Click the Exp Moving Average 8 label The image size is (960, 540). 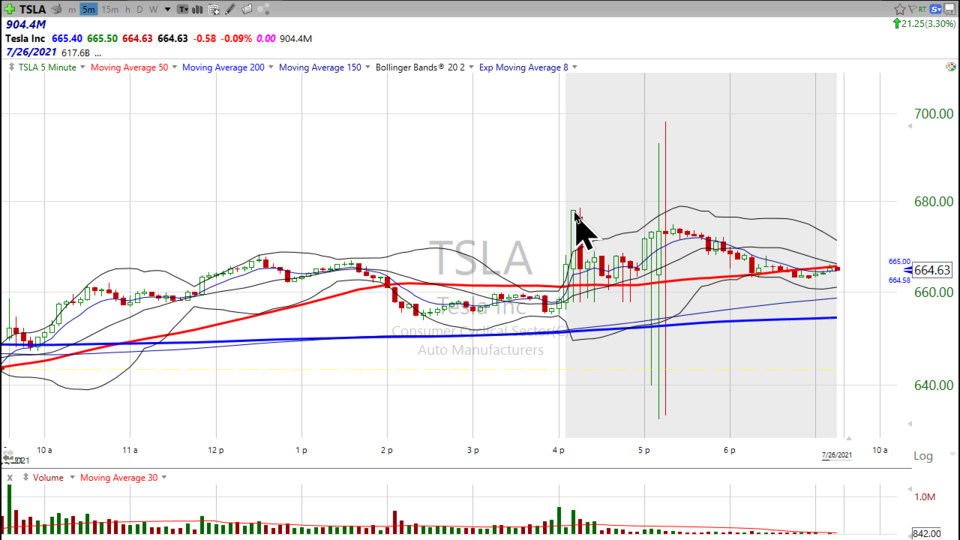click(523, 67)
